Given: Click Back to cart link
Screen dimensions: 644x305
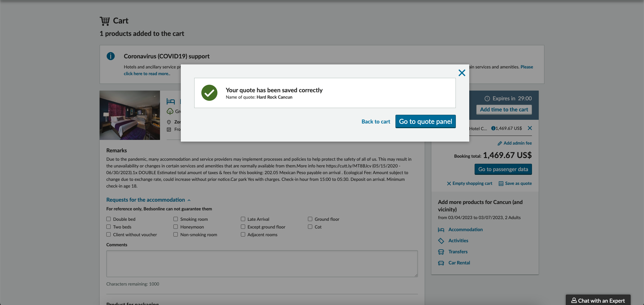Looking at the screenshot, I should coord(376,121).
